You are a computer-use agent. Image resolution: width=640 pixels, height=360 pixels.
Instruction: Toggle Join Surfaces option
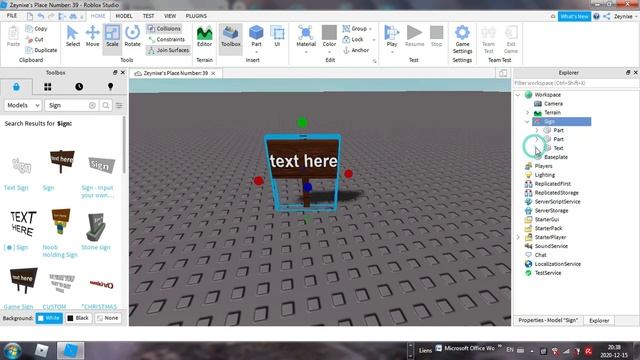point(168,50)
